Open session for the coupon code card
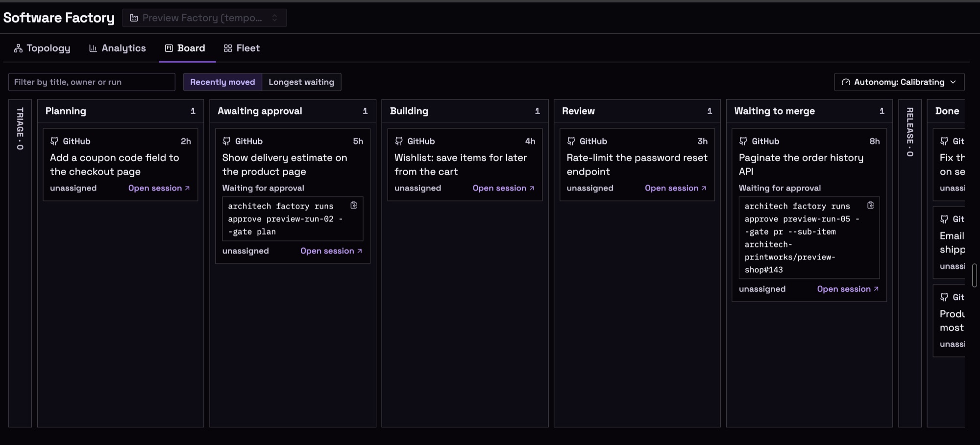The width and height of the screenshot is (980, 445). click(159, 188)
